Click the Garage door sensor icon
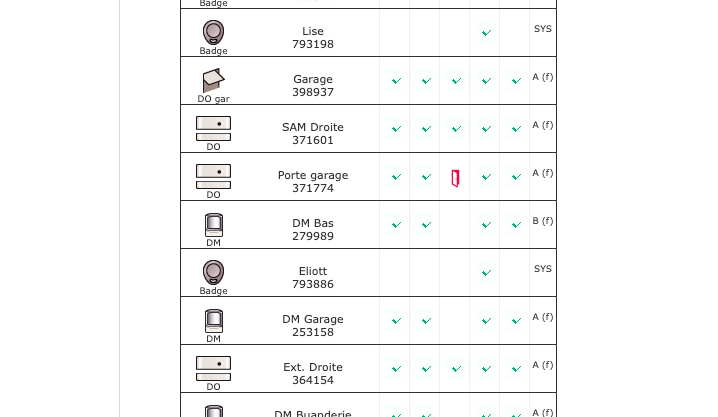The image size is (718, 417). click(x=213, y=80)
